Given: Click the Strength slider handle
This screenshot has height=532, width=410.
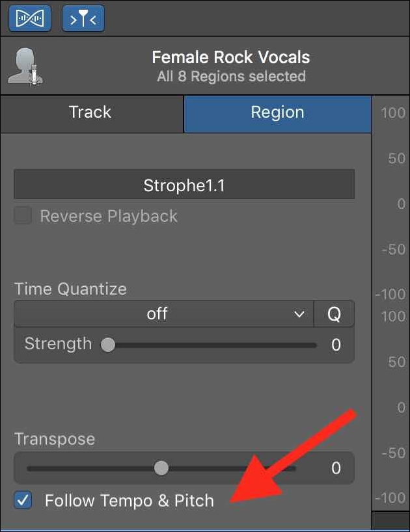Looking at the screenshot, I should tap(109, 345).
